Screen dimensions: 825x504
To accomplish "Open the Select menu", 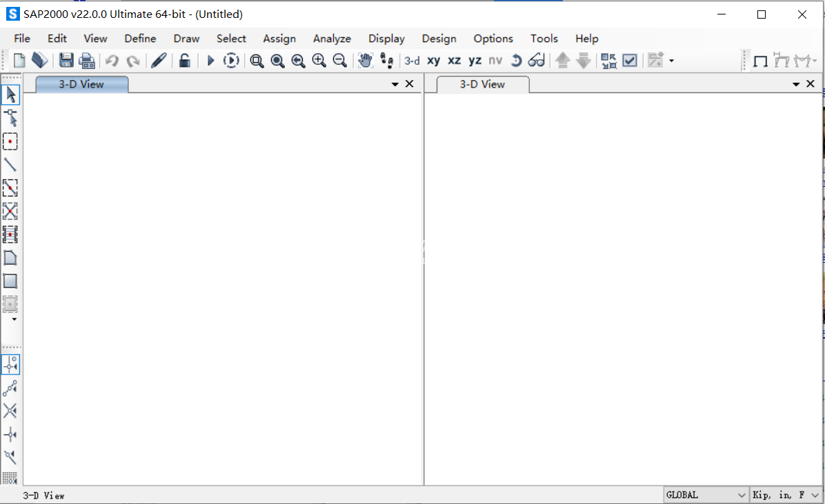I will (x=231, y=39).
